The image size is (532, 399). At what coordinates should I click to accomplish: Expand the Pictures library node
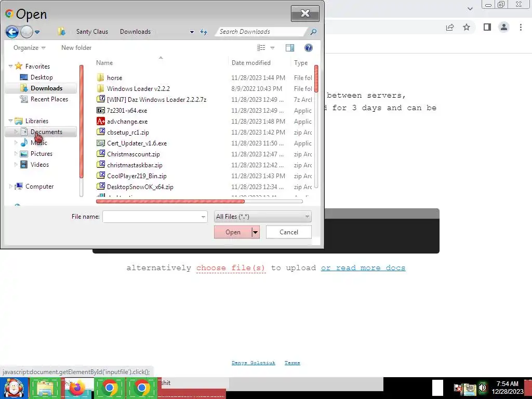(x=16, y=154)
